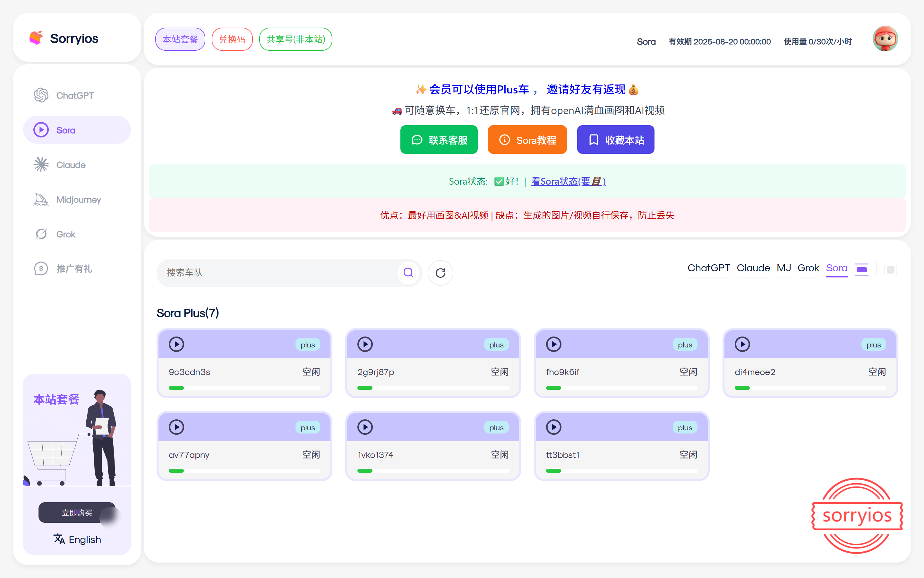
Task: Select Sora in the left sidebar
Action: pos(77,130)
